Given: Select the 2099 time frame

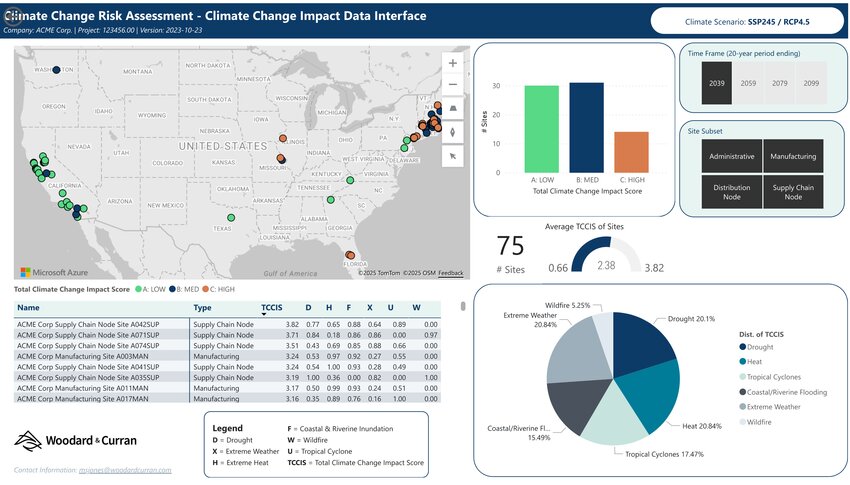Looking at the screenshot, I should 811,83.
